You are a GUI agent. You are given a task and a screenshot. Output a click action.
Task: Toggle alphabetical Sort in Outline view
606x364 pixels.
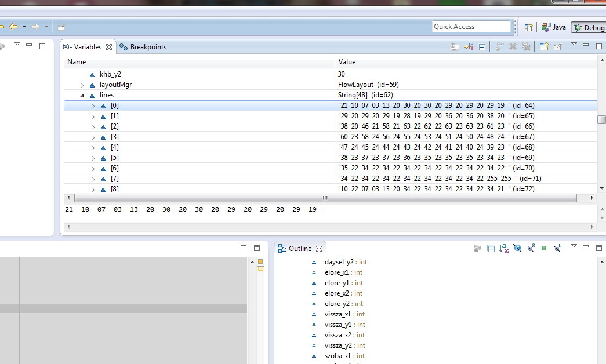click(x=504, y=249)
